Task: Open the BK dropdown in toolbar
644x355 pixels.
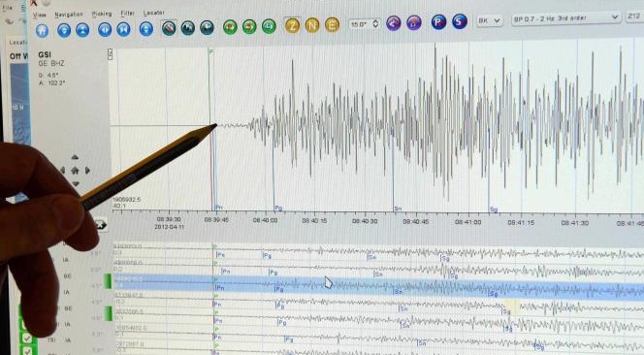Action: click(x=490, y=20)
